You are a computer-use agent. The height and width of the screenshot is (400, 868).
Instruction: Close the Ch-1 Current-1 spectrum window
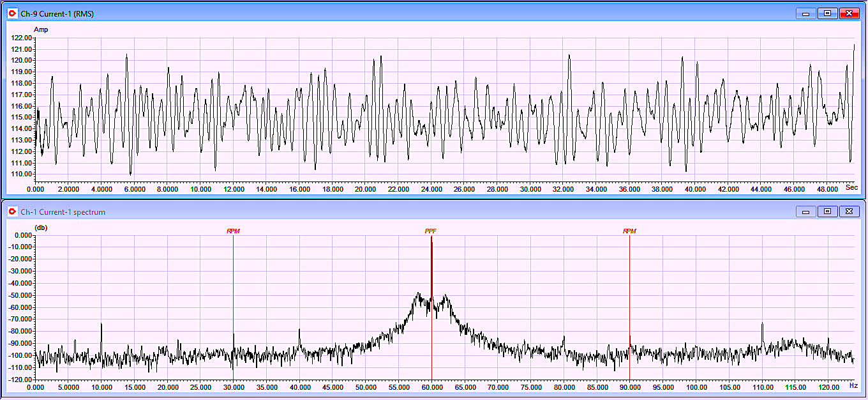(x=849, y=212)
